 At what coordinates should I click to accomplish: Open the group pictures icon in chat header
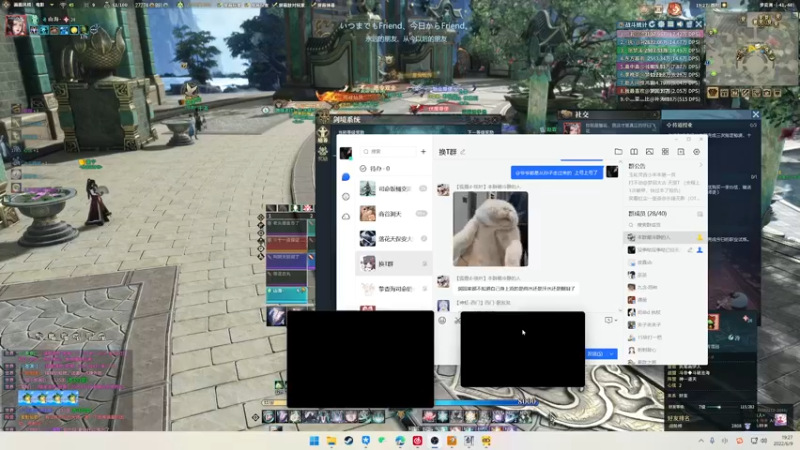point(649,152)
